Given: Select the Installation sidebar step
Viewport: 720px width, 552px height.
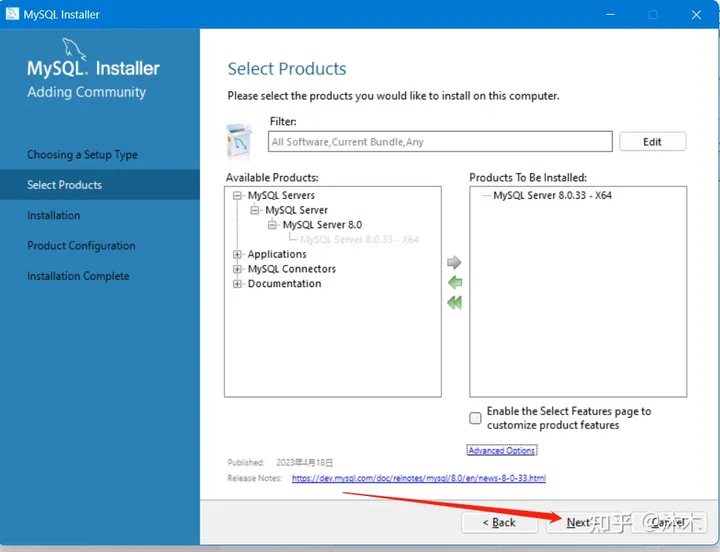Looking at the screenshot, I should point(54,215).
